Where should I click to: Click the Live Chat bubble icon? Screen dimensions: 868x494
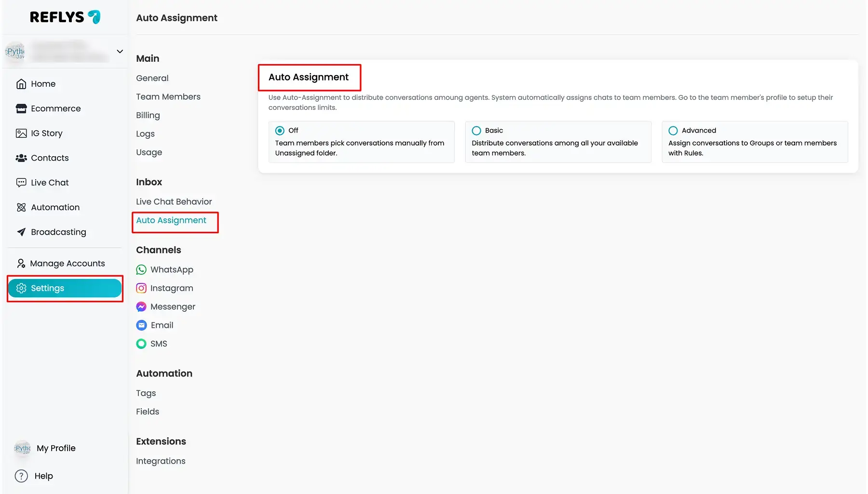click(x=21, y=183)
